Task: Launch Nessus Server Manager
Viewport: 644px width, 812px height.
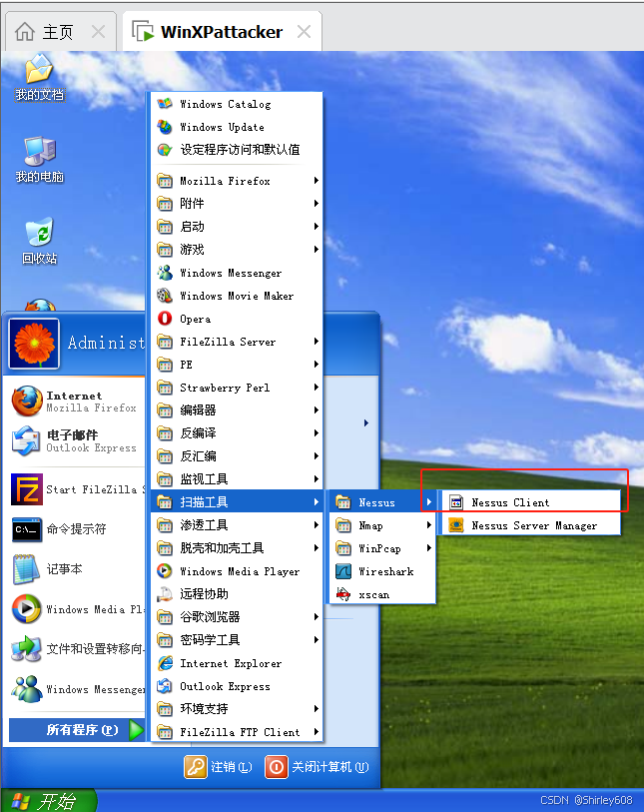Action: pyautogui.click(x=531, y=525)
